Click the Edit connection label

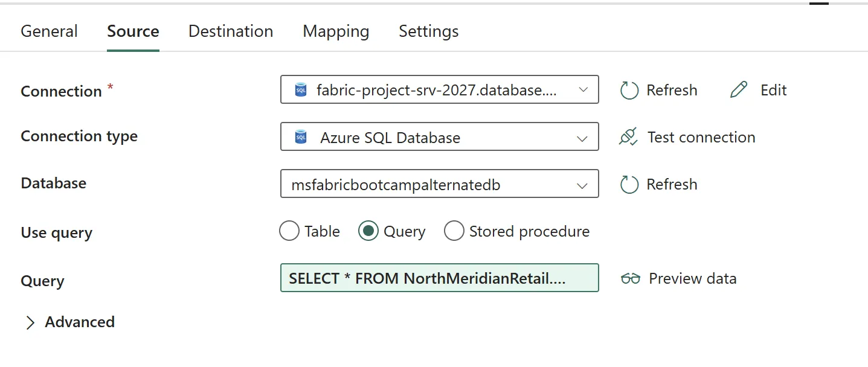(773, 91)
